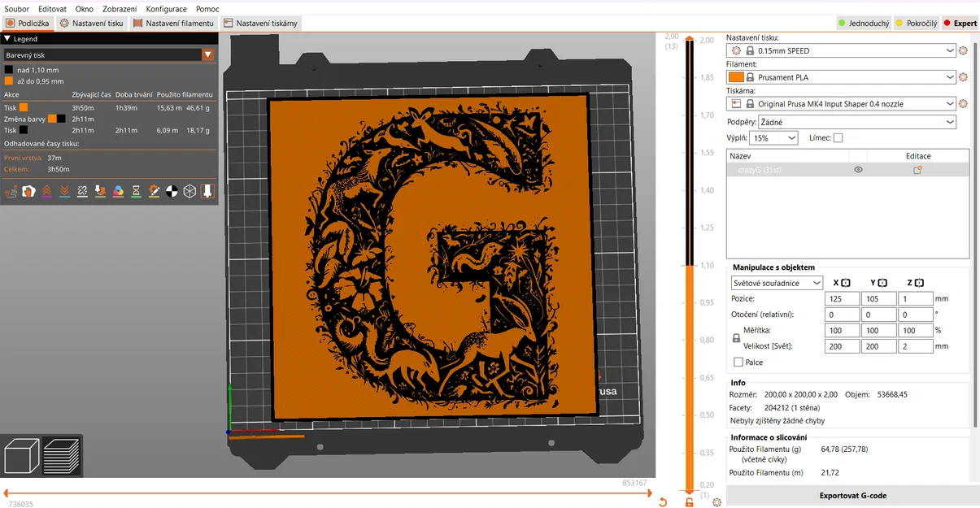
Task: Open the Prusament PLA filament dropdown
Action: 842,77
